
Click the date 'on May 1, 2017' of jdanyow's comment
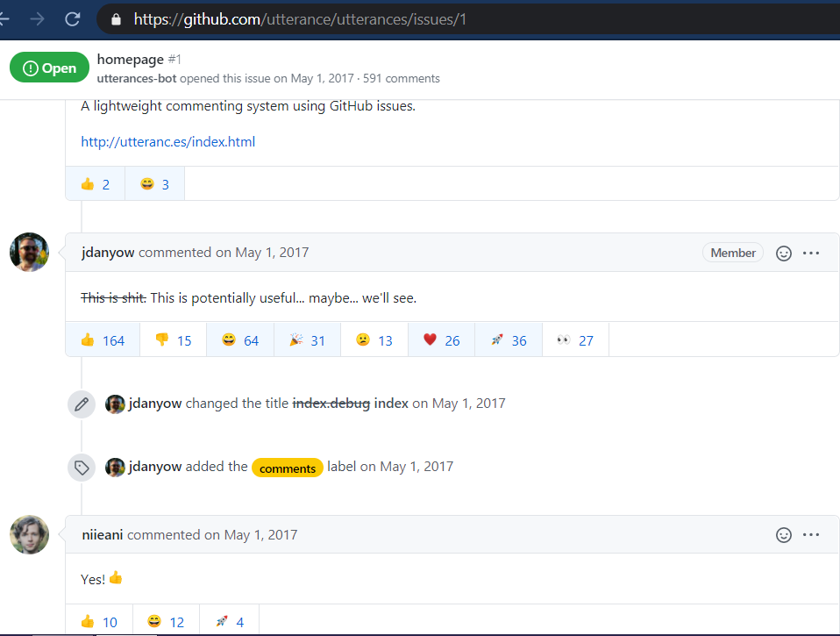[262, 253]
